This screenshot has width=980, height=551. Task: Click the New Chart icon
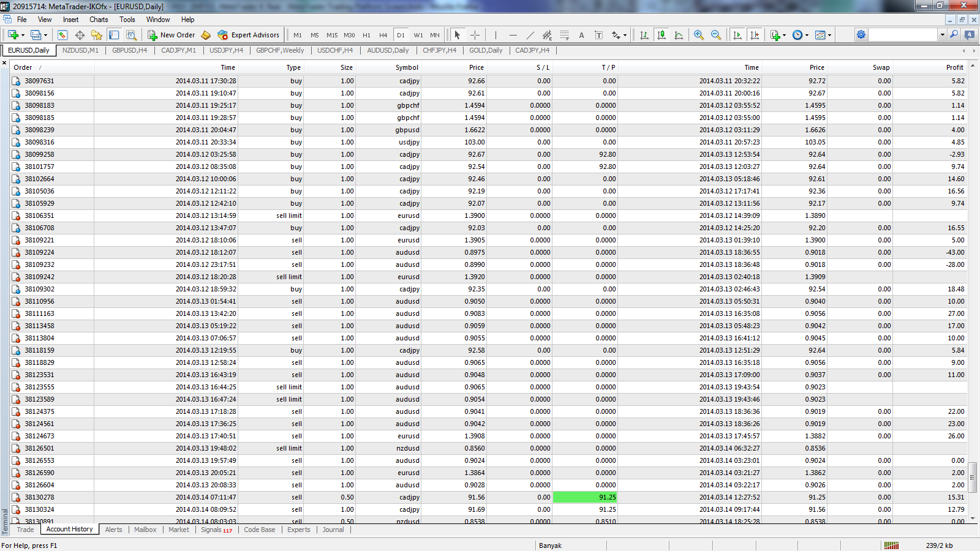[12, 35]
